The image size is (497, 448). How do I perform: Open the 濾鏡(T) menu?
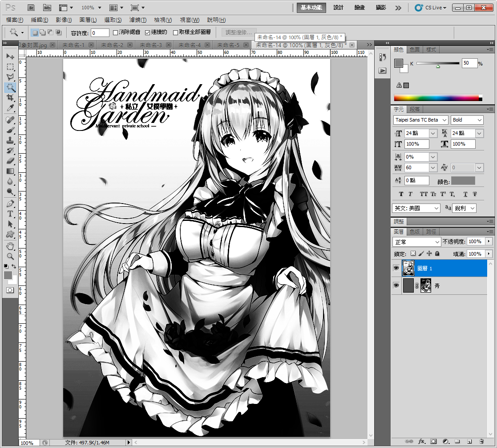[x=138, y=20]
